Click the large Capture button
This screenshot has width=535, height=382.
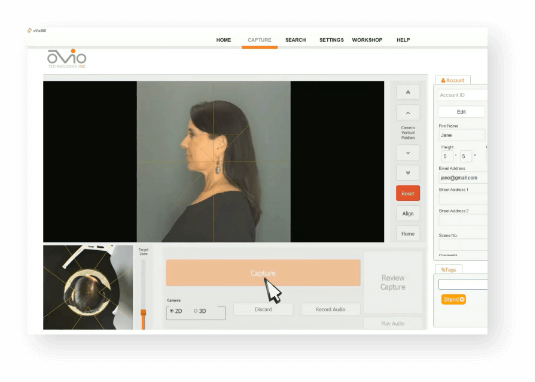tap(263, 273)
